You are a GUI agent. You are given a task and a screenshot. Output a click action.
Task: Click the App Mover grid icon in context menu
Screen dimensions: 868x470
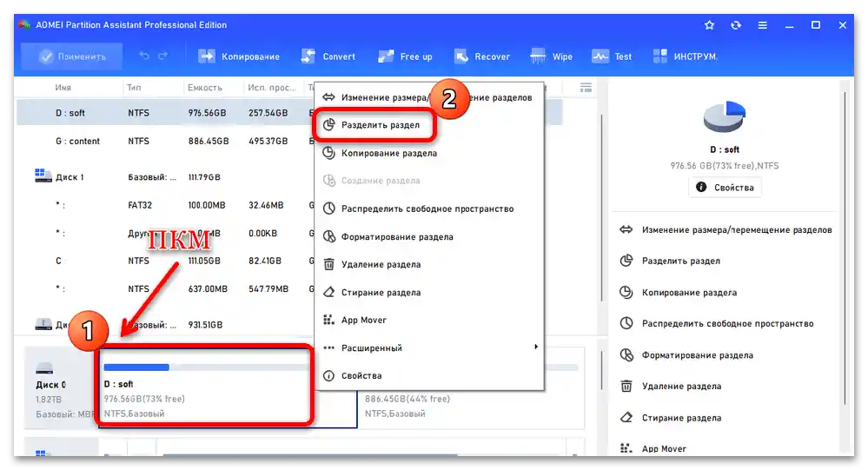[x=328, y=320]
